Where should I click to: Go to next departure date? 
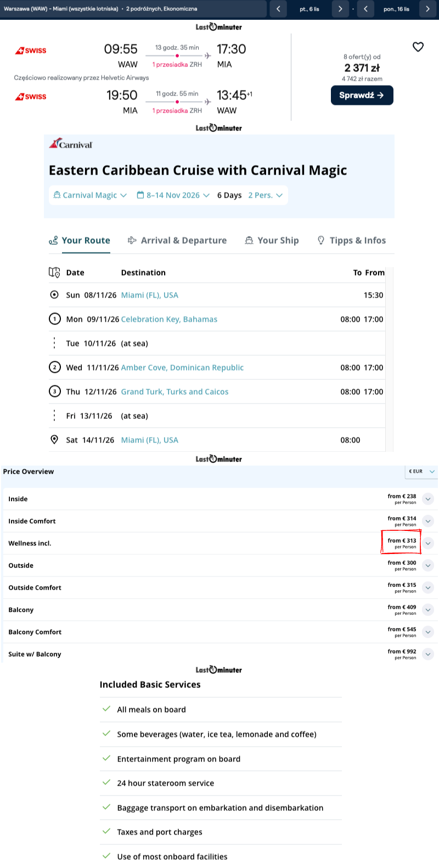(x=340, y=9)
